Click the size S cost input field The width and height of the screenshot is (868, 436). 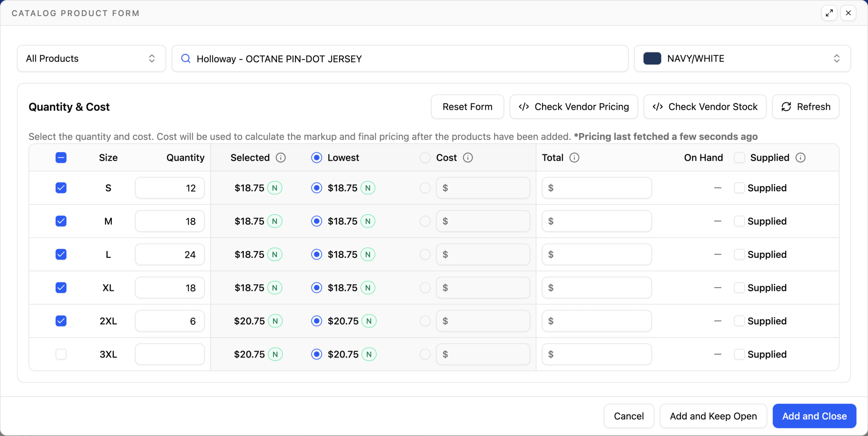coord(483,188)
